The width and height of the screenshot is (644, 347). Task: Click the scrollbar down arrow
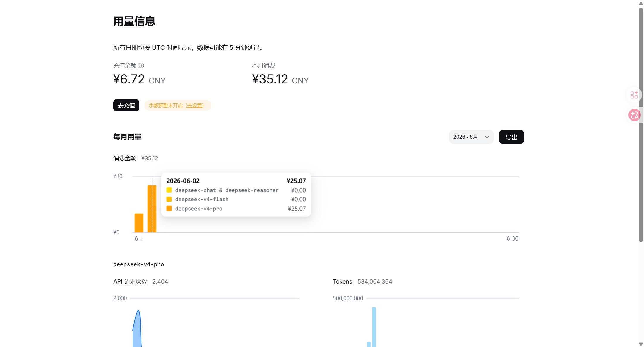click(x=641, y=344)
